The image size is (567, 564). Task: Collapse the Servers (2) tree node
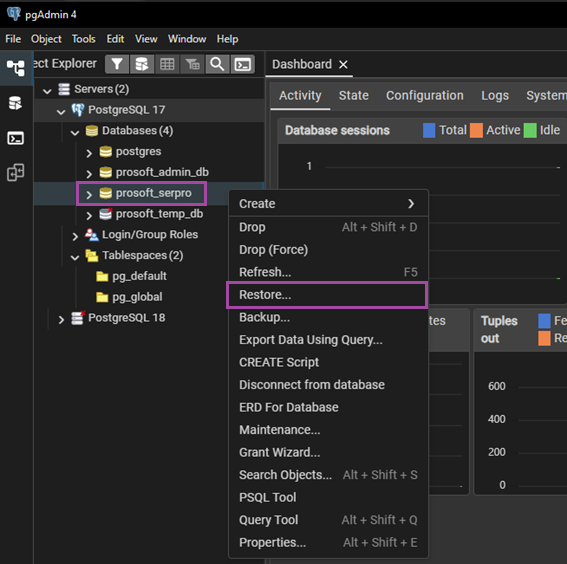click(x=47, y=90)
